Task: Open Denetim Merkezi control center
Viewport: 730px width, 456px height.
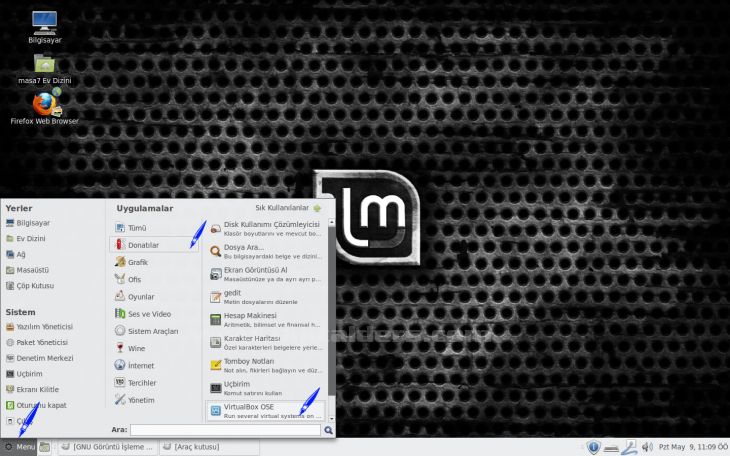Action: [40, 358]
